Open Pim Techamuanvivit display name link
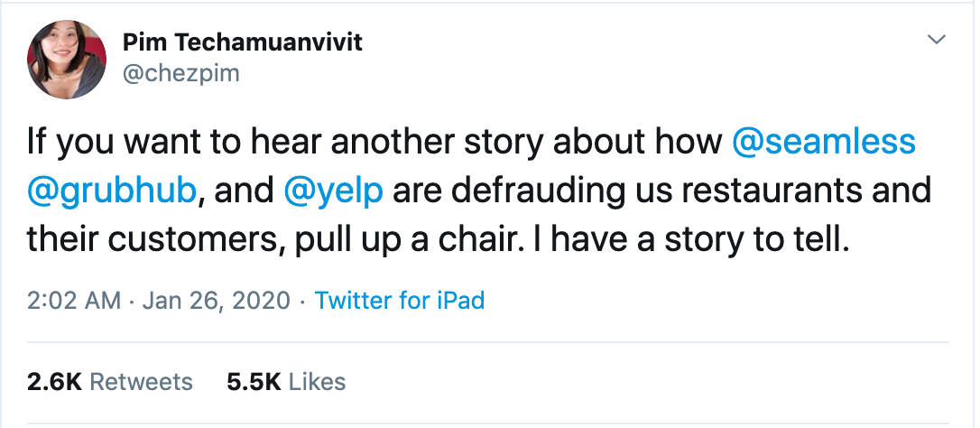This screenshot has height=428, width=980. coord(242,42)
